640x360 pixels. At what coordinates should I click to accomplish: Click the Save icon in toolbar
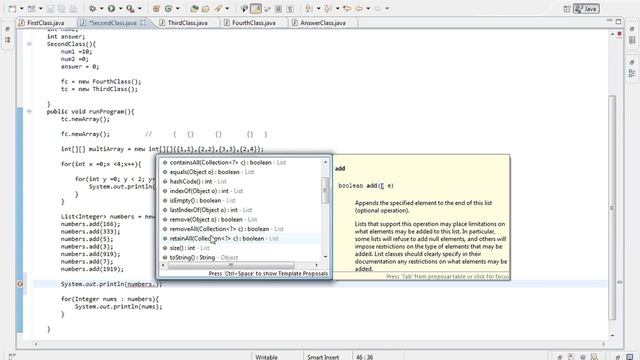coord(51,9)
